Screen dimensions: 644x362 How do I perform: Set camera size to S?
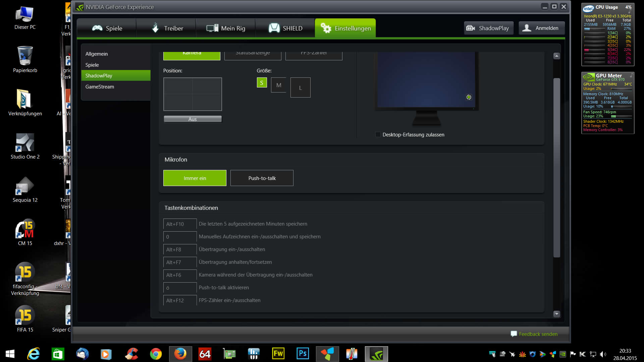click(x=262, y=82)
